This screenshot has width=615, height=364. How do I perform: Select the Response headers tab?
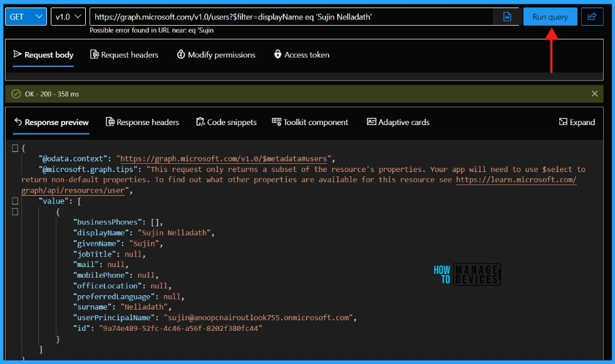click(142, 122)
